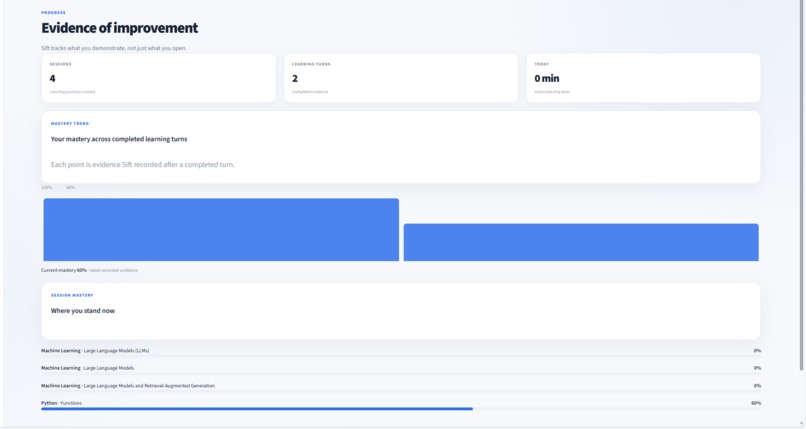Screen dimensions: 806x429
Task: Click the "Large Language Models (LLMs)" row
Action: pos(401,351)
